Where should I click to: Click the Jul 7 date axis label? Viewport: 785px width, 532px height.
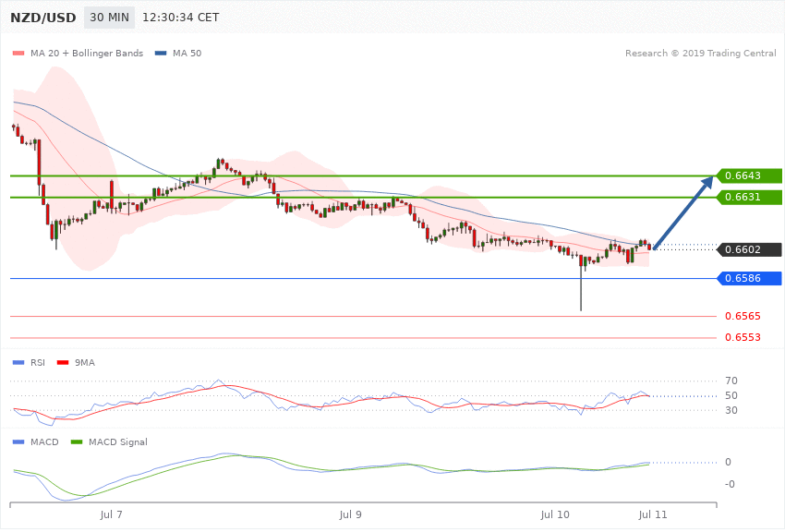(111, 514)
